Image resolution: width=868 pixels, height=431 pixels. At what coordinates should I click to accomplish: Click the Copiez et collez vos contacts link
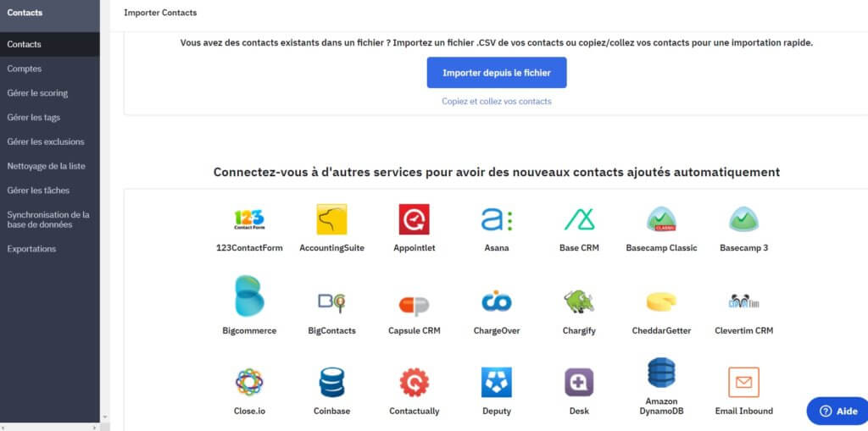[497, 102]
